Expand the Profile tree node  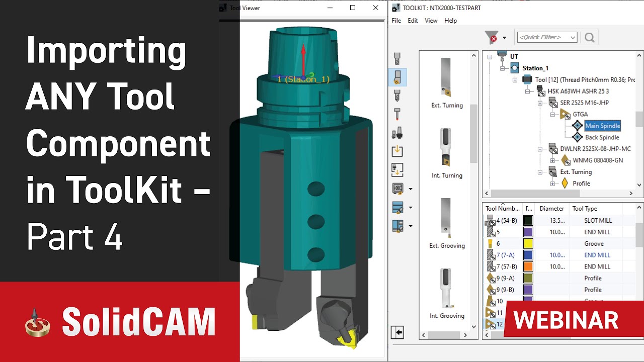point(552,184)
